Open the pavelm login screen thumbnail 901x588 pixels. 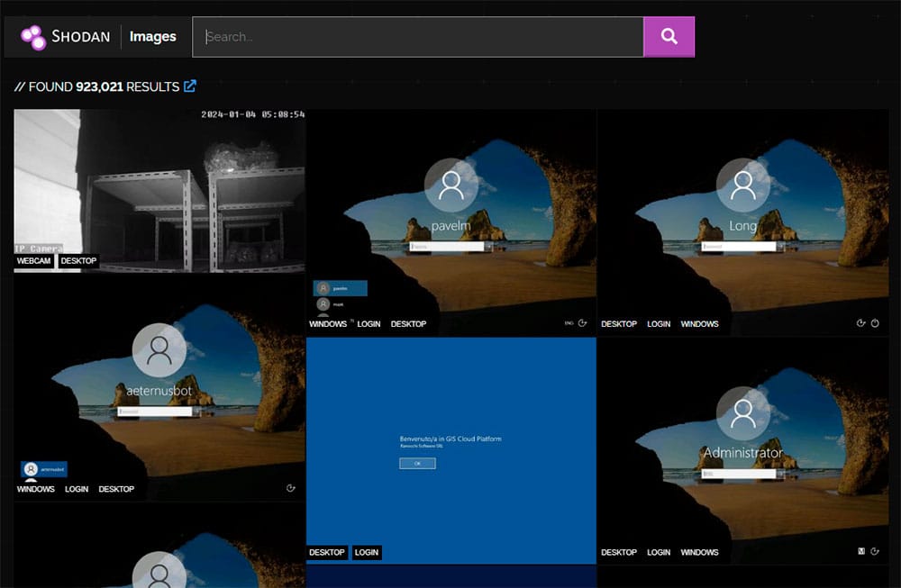pyautogui.click(x=451, y=222)
